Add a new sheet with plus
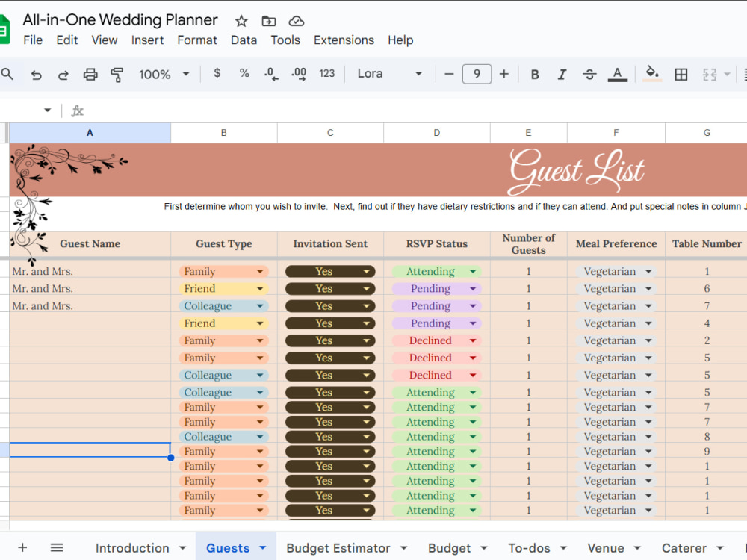The width and height of the screenshot is (747, 560). (x=22, y=547)
